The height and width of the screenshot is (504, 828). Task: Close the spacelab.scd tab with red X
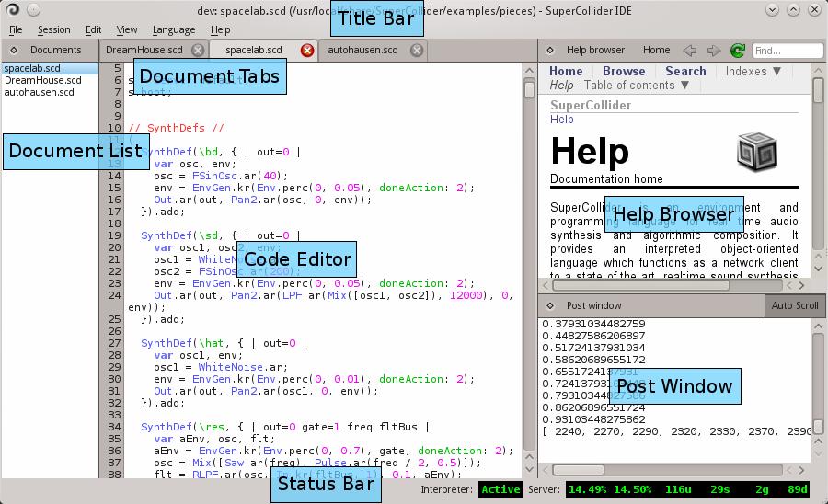(x=306, y=51)
